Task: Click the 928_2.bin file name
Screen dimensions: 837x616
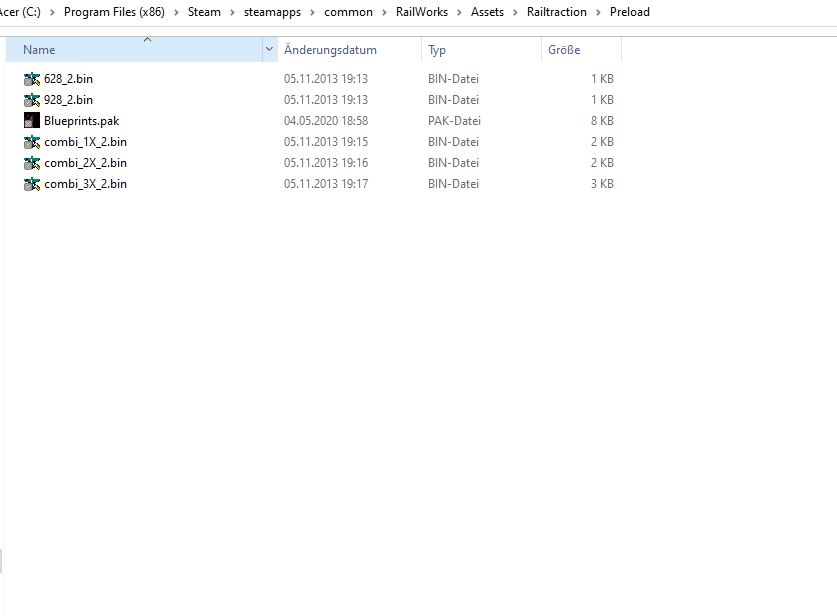Action: [x=68, y=100]
